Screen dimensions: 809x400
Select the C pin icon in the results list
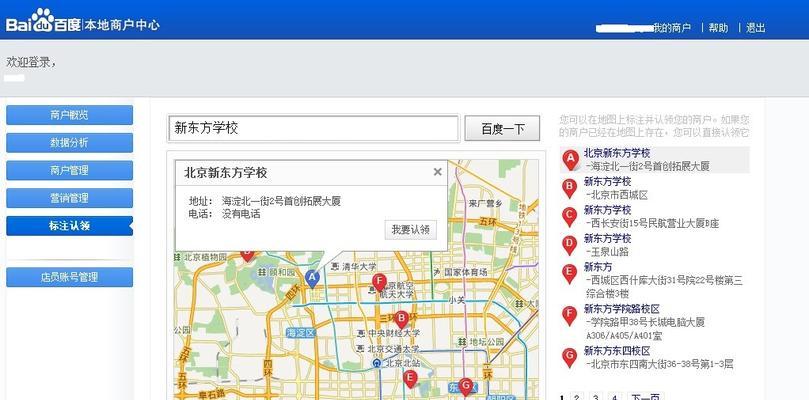569,216
